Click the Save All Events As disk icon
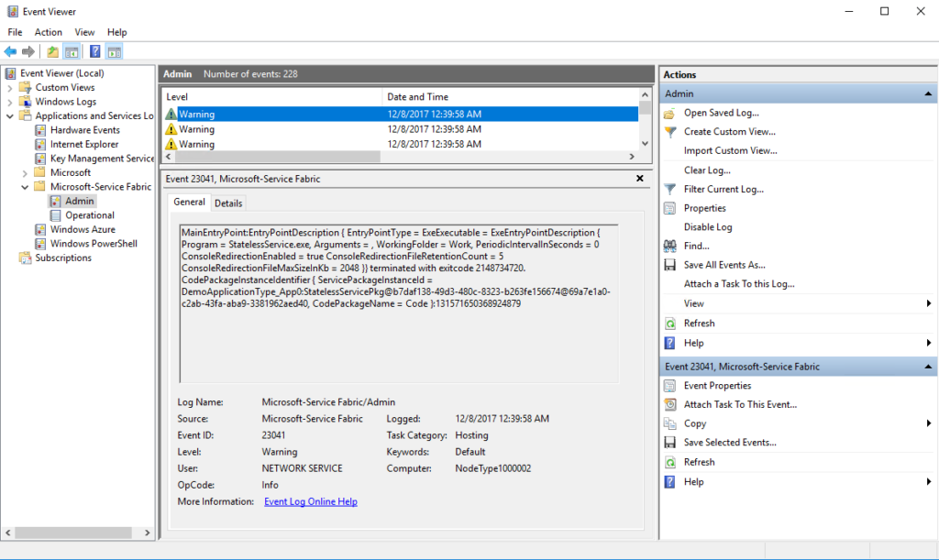The height and width of the screenshot is (560, 939). pos(669,265)
